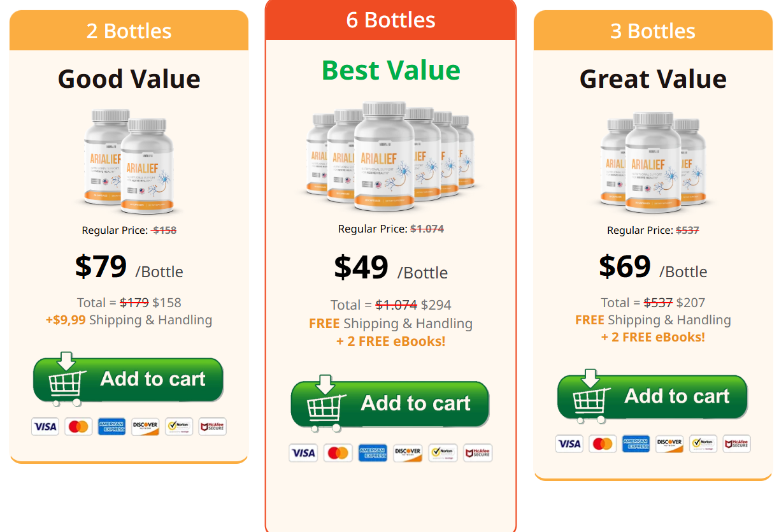Click the three-bottle Arialief product image
The image size is (779, 532).
(x=653, y=162)
